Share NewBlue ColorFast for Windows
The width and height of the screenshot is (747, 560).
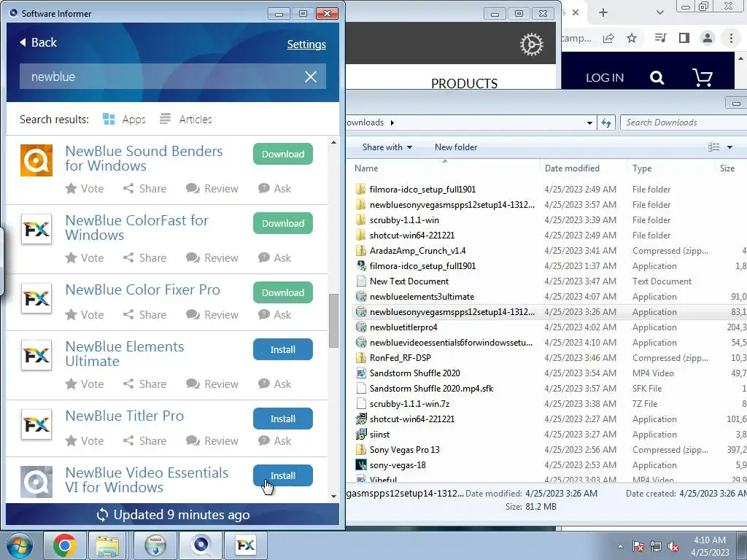click(x=145, y=257)
